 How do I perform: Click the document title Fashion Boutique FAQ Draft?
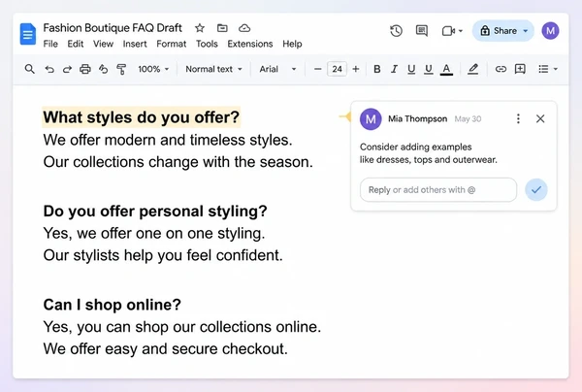(x=113, y=28)
